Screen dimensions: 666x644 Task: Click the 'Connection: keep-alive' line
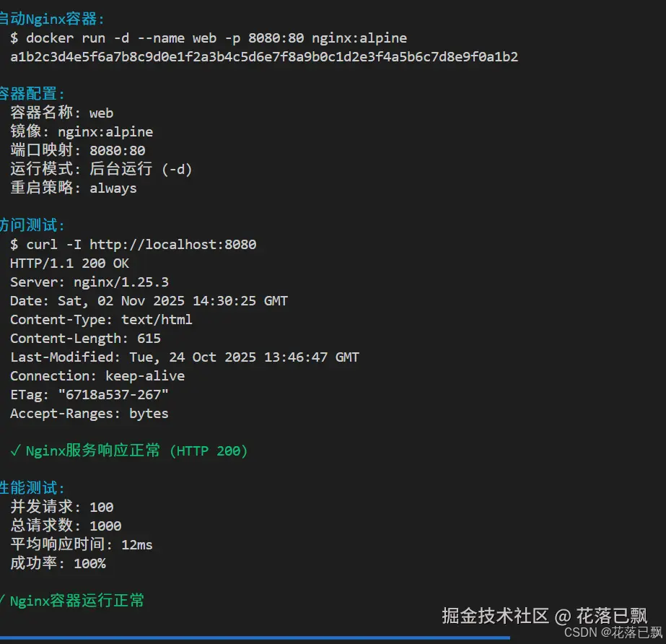point(97,376)
